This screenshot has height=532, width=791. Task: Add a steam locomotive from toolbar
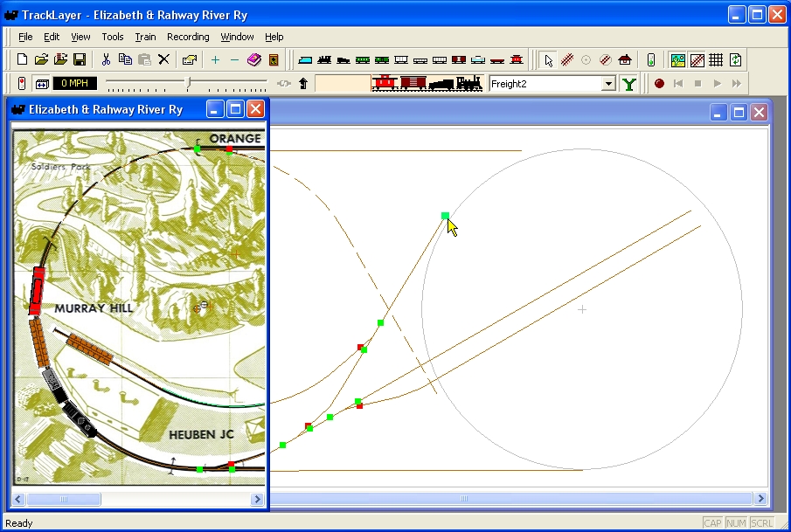324,60
